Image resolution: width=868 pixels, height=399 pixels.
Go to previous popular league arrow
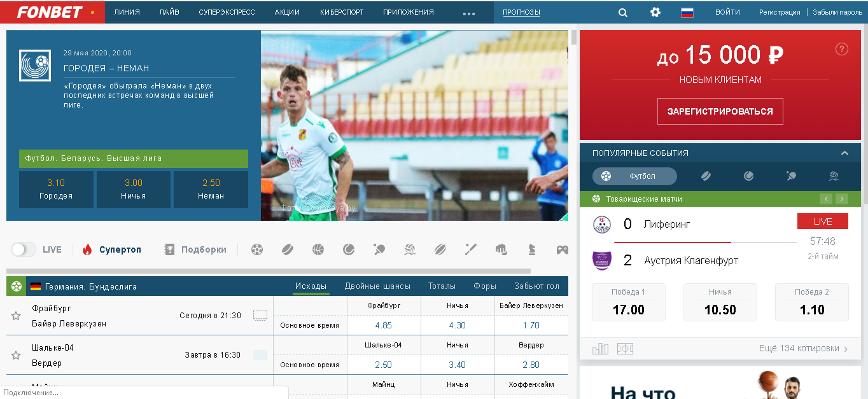[x=826, y=199]
